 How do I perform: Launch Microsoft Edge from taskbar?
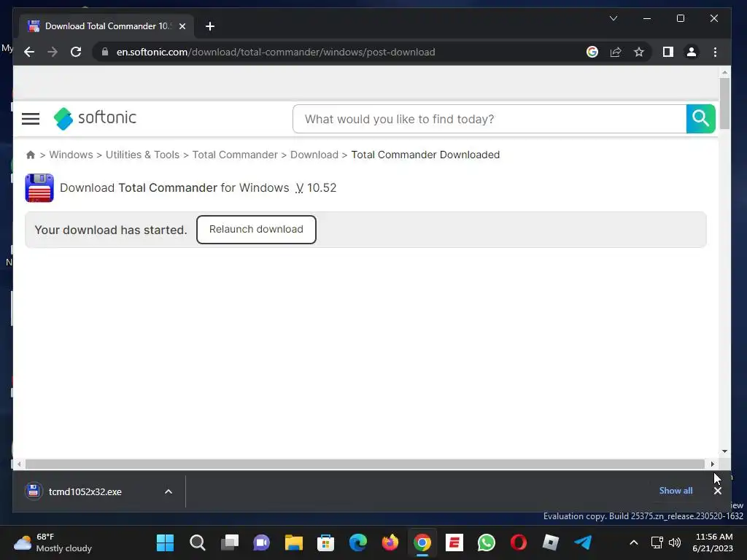pyautogui.click(x=357, y=542)
